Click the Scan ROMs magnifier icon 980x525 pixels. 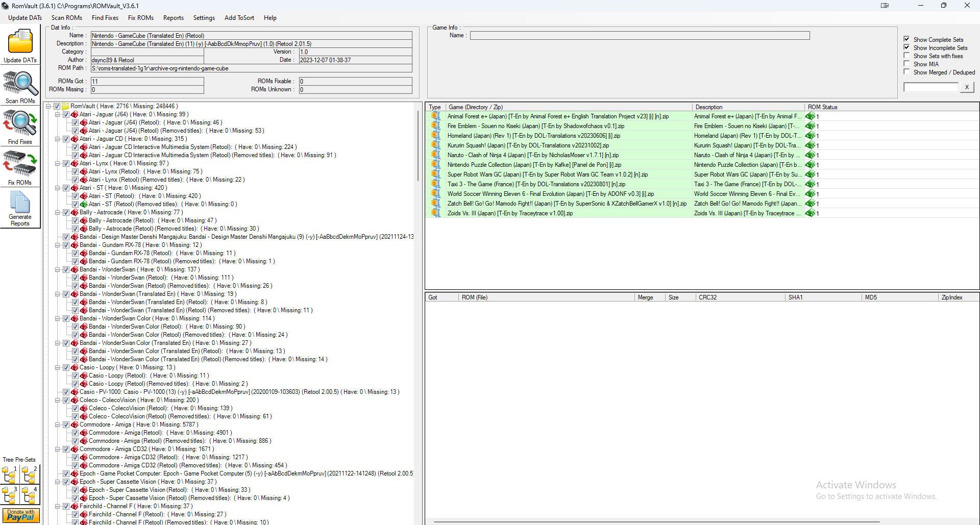tap(20, 84)
